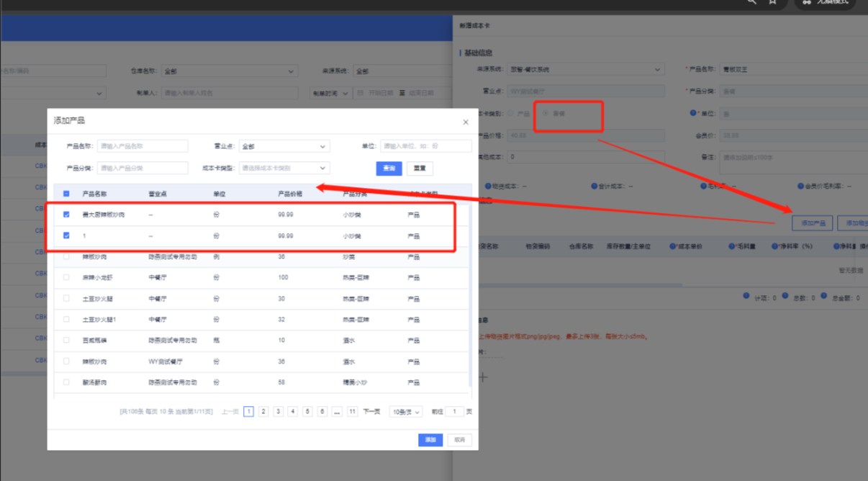Click the blue 查询 search button
Screen dimensions: 868x481
click(389, 168)
